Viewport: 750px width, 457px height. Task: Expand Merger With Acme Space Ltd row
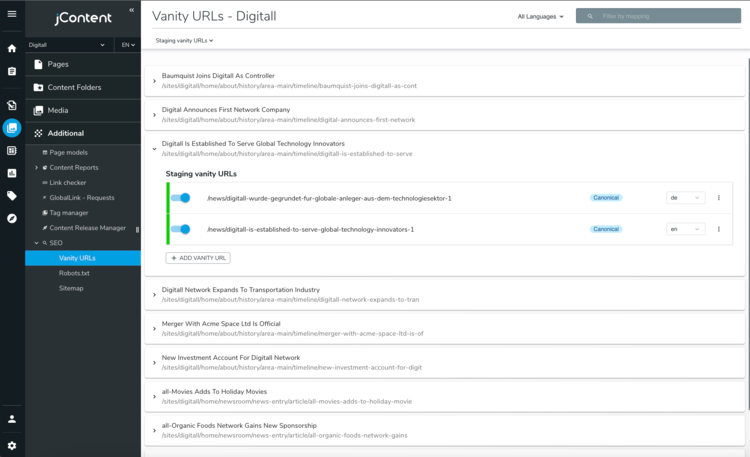coord(154,329)
